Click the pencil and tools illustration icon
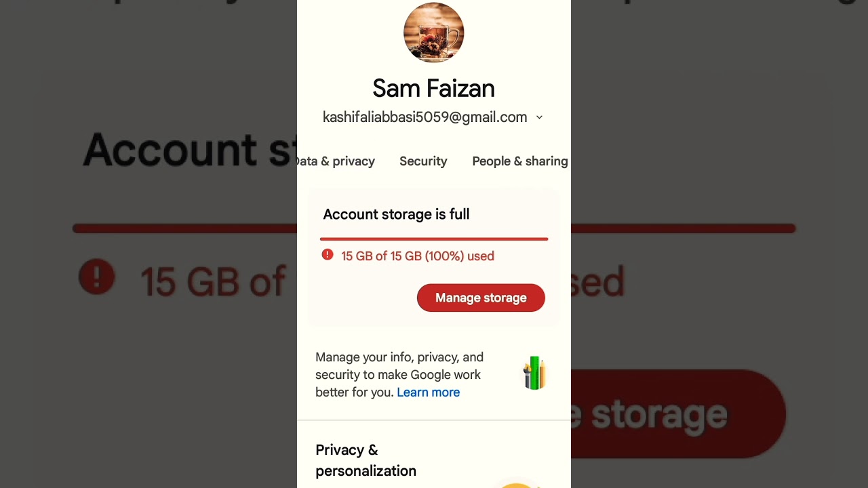868x488 pixels. click(x=534, y=373)
